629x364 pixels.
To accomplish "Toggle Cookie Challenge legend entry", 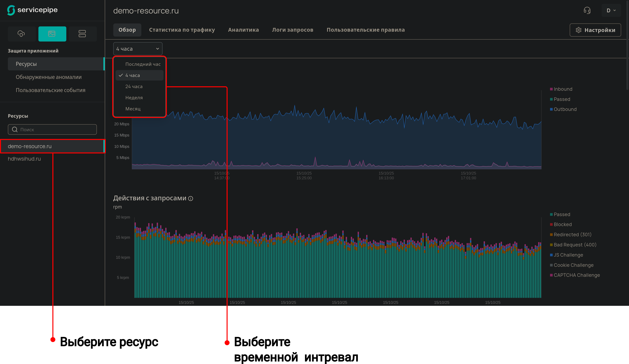I will coord(572,265).
